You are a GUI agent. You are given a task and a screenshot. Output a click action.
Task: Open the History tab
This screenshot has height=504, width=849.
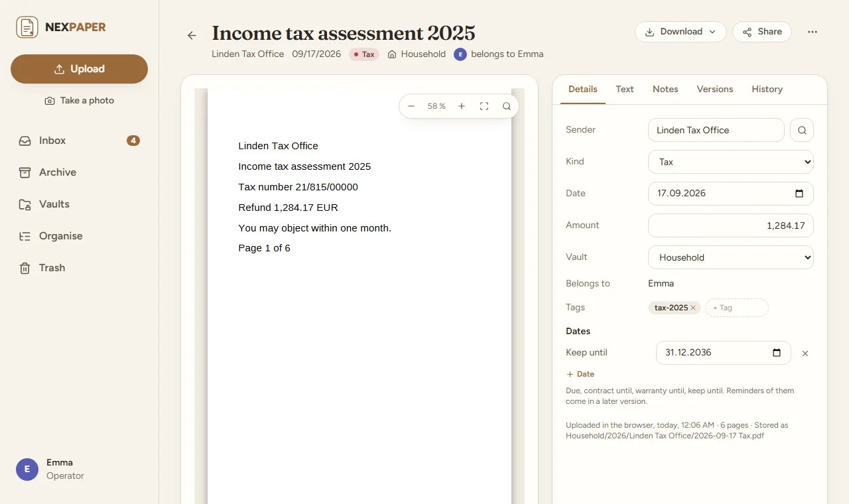(x=767, y=89)
